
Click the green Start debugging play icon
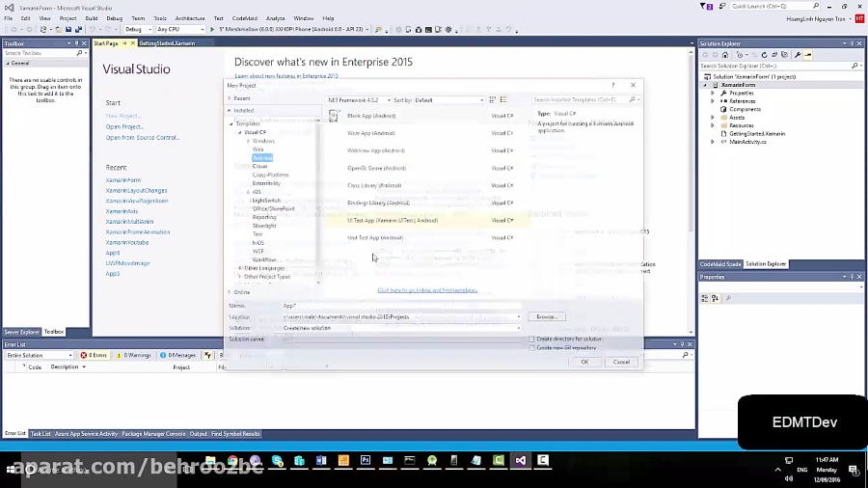tap(212, 29)
